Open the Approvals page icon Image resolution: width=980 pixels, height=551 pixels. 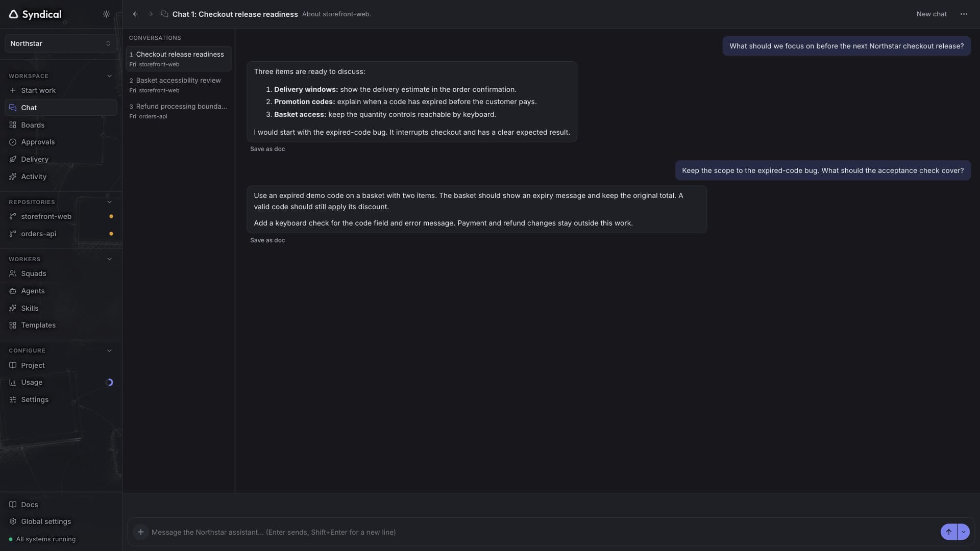pos(13,142)
